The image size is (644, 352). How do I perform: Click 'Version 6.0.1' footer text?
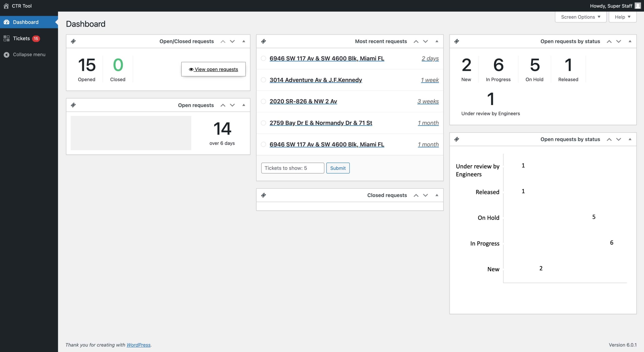[623, 345]
